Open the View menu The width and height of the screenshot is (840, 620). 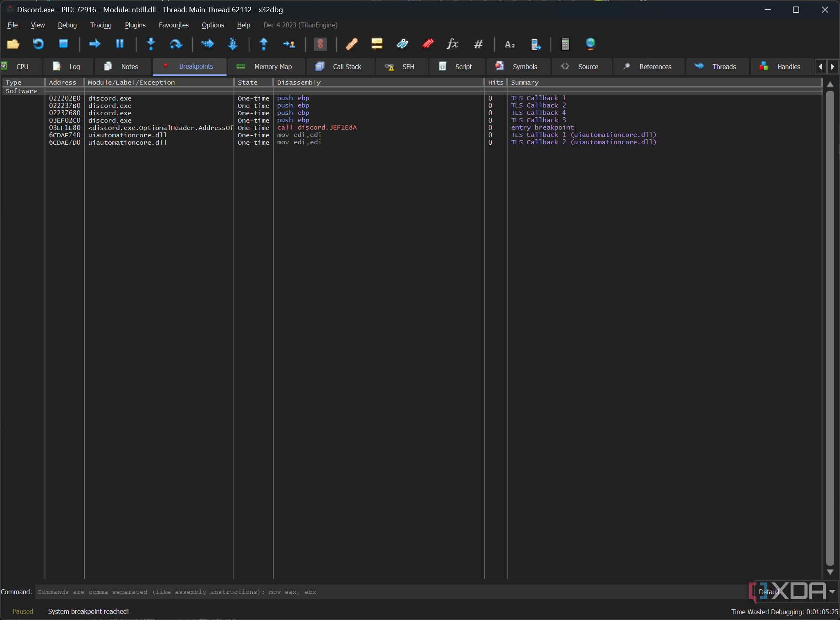point(38,25)
